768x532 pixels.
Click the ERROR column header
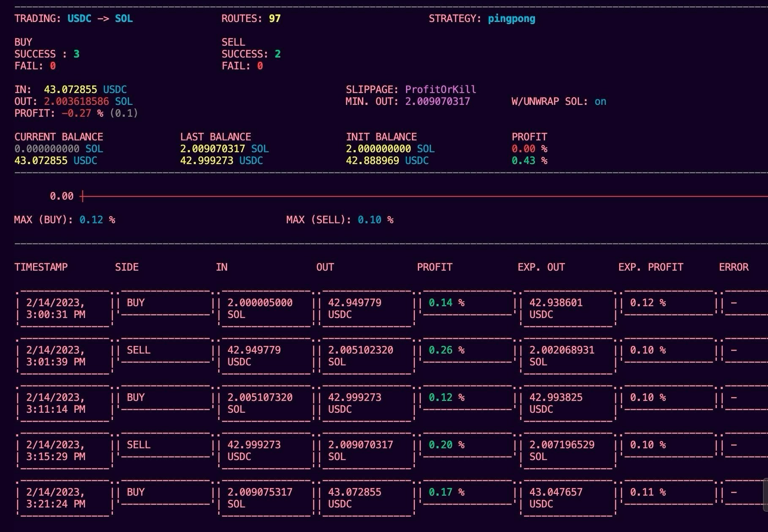pos(734,267)
